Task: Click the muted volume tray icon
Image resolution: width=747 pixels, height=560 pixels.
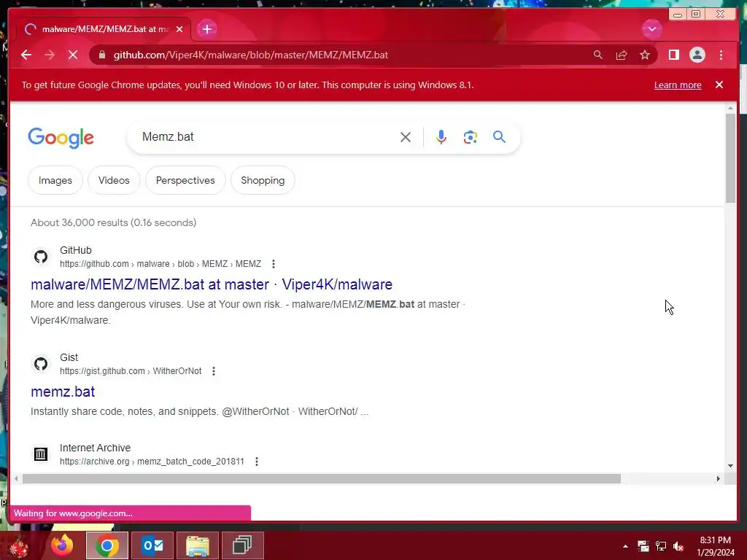Action: point(678,546)
